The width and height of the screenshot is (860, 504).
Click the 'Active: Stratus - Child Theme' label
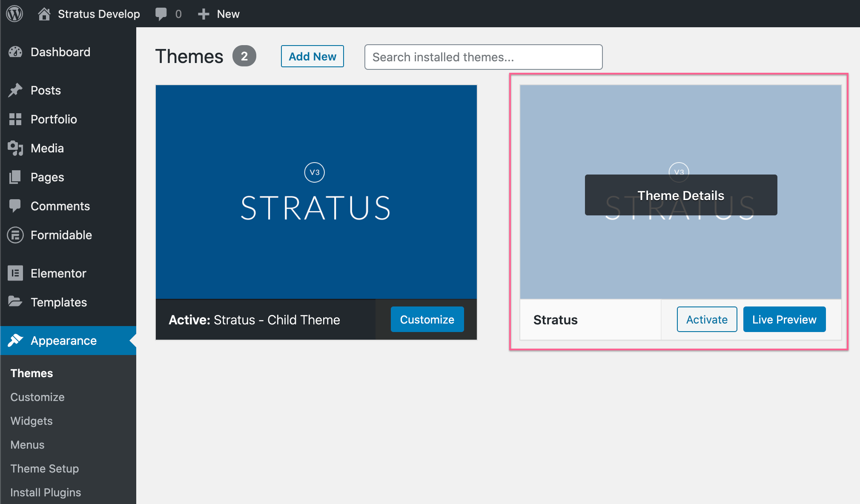[x=254, y=320]
